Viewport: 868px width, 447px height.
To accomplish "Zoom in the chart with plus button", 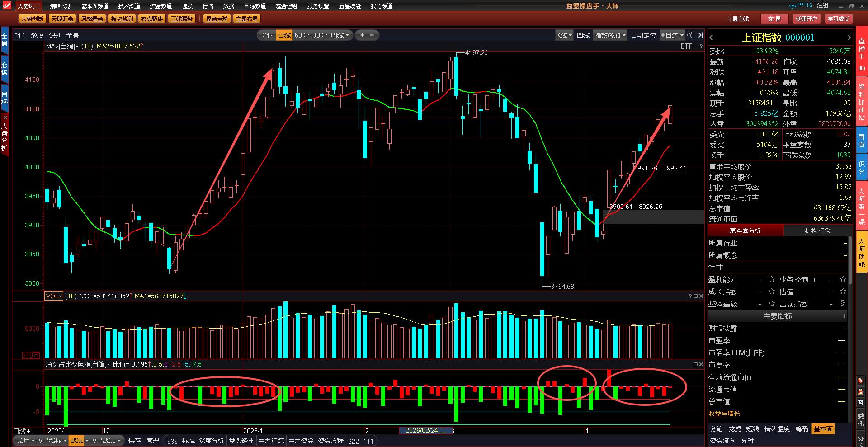I will (362, 35).
